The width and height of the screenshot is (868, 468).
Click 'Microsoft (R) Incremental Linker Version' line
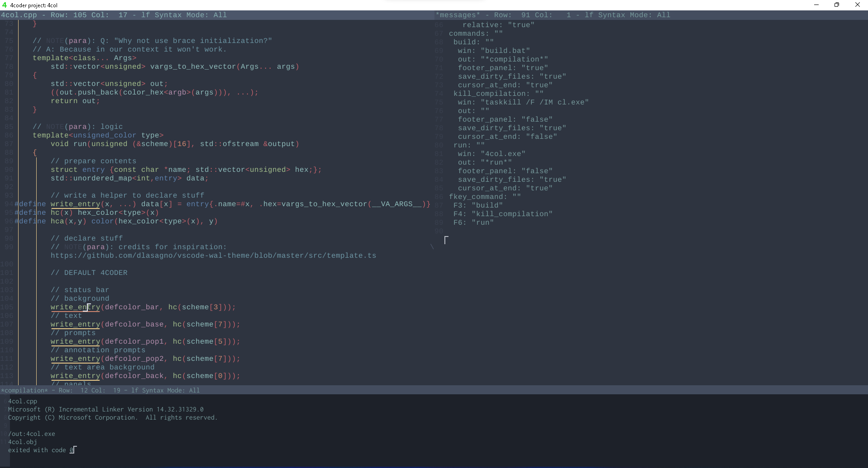(106, 409)
